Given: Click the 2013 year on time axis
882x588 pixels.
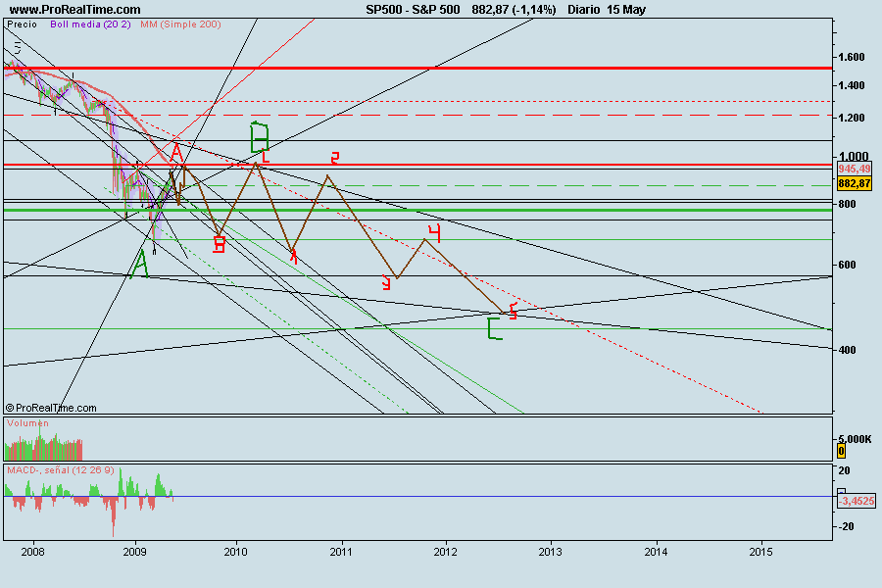Looking at the screenshot, I should click(x=550, y=552).
